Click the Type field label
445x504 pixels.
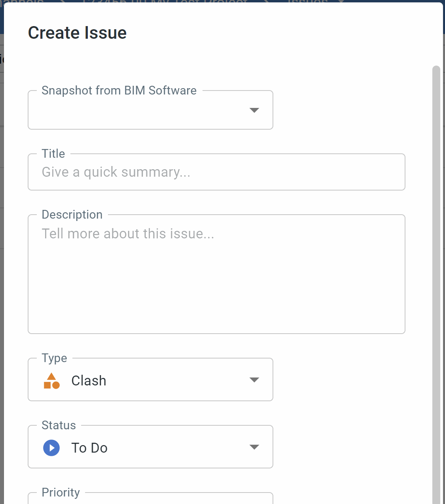54,358
